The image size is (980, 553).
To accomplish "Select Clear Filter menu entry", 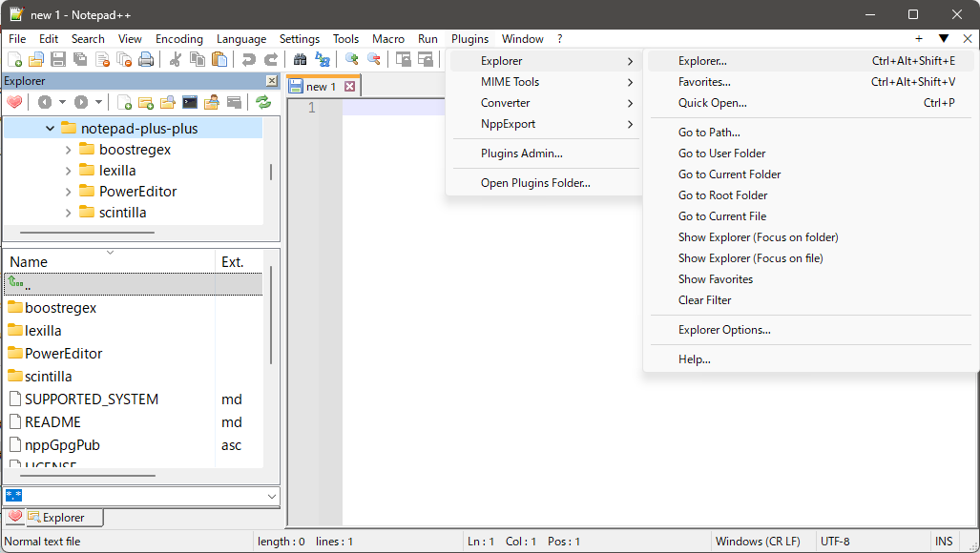I will coord(811,300).
